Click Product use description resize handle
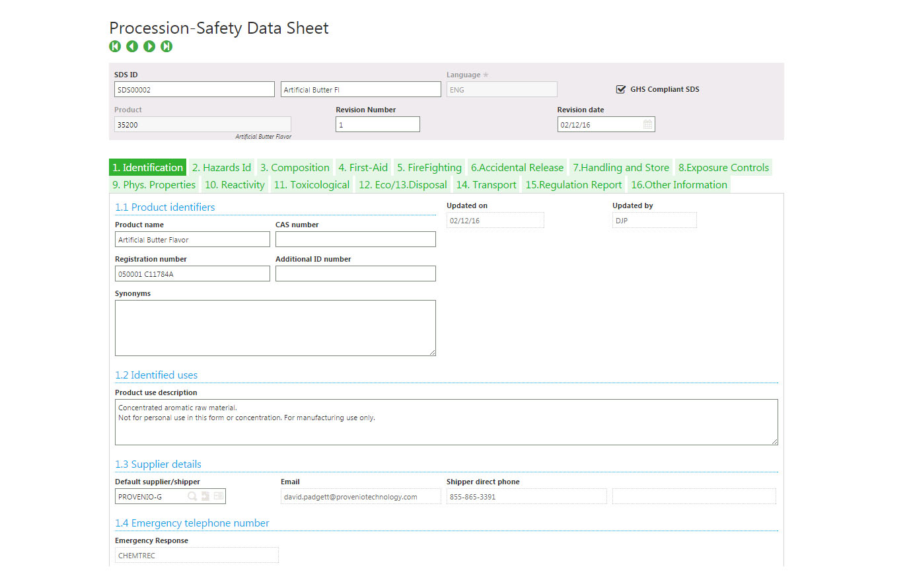 (x=775, y=441)
